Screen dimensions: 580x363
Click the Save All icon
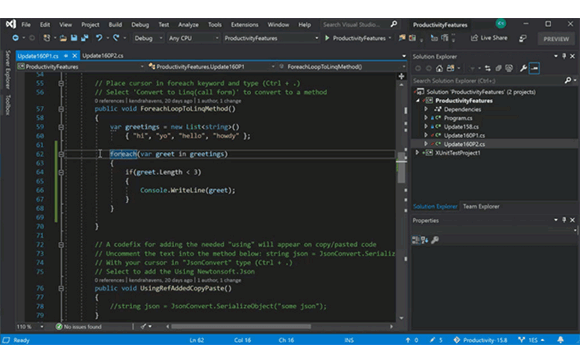pyautogui.click(x=85, y=38)
